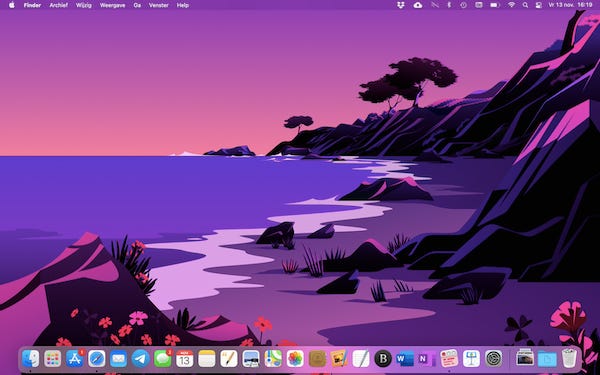Open System Preferences gear in the dock
This screenshot has width=600, height=375.
(x=494, y=359)
